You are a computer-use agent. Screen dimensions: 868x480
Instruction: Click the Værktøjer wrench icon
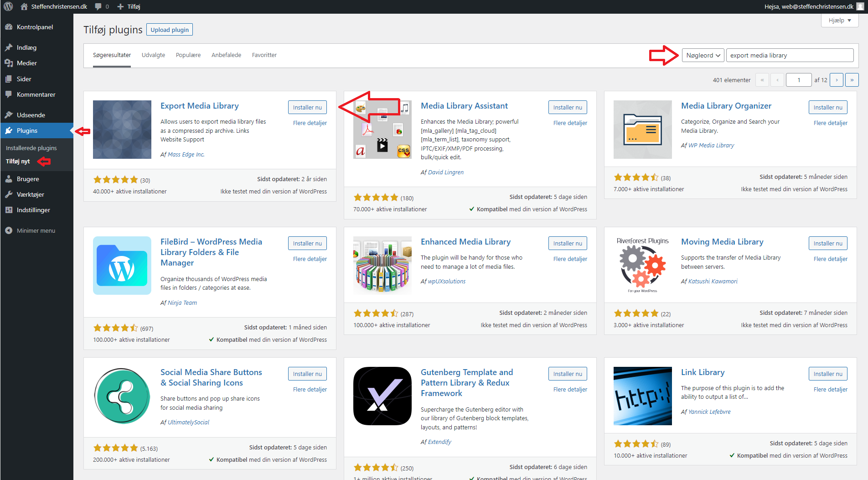[x=9, y=194]
